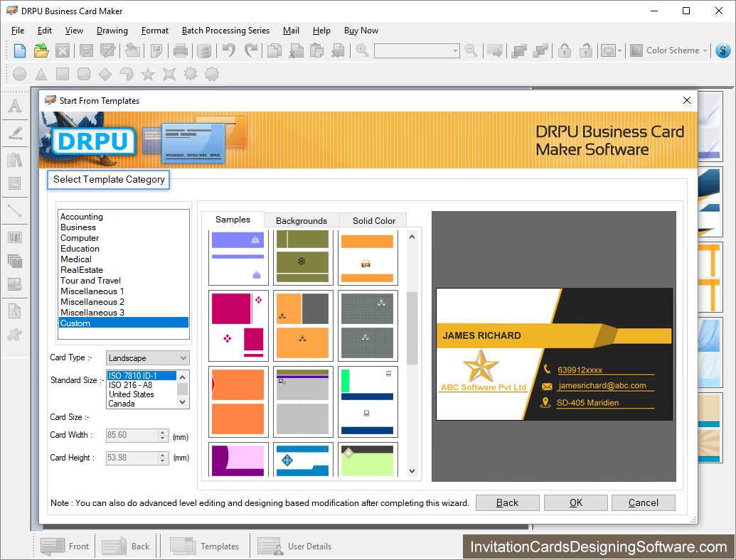Choose the crimson pink sample template

click(238, 326)
